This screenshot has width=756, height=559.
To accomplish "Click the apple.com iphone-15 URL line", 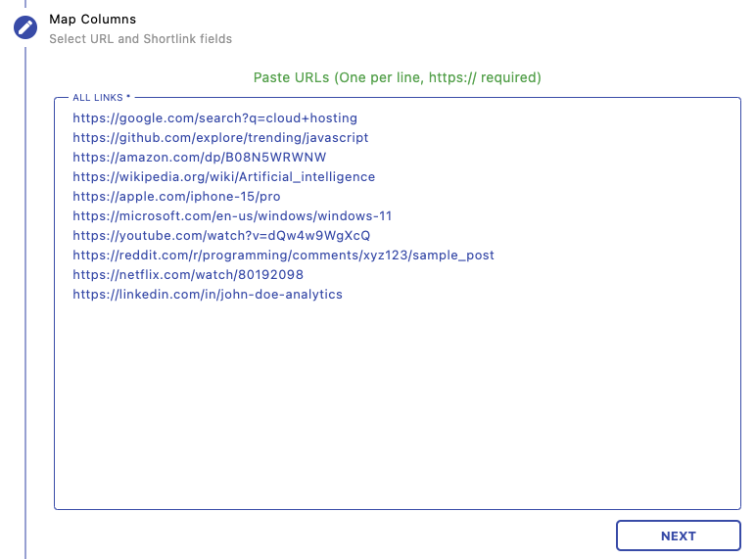I will [x=176, y=197].
